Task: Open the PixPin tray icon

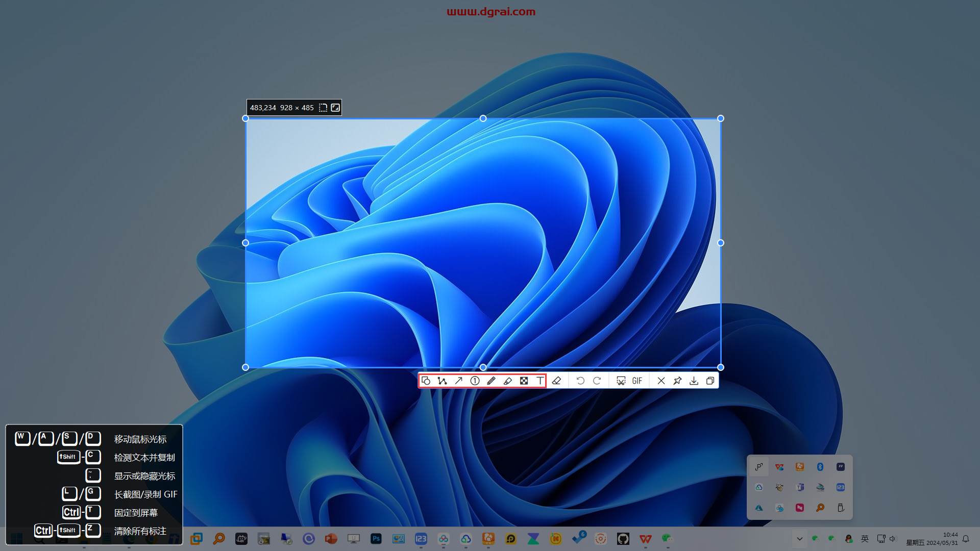Action: pos(759,467)
